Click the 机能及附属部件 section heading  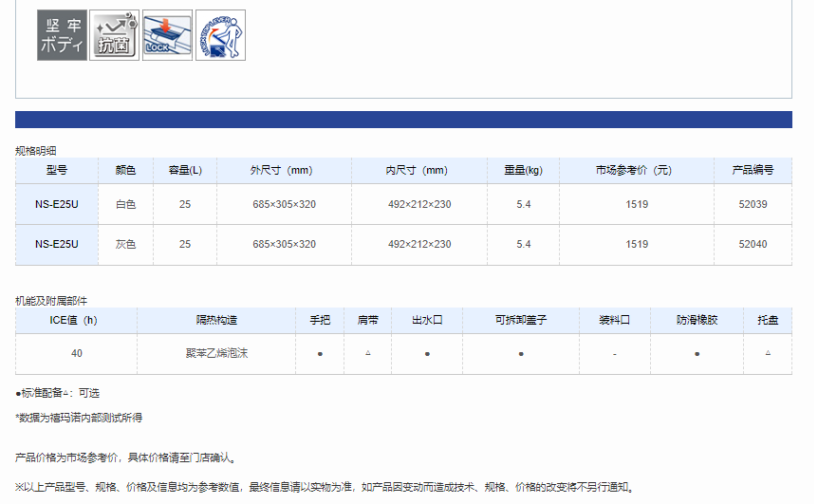coord(51,301)
